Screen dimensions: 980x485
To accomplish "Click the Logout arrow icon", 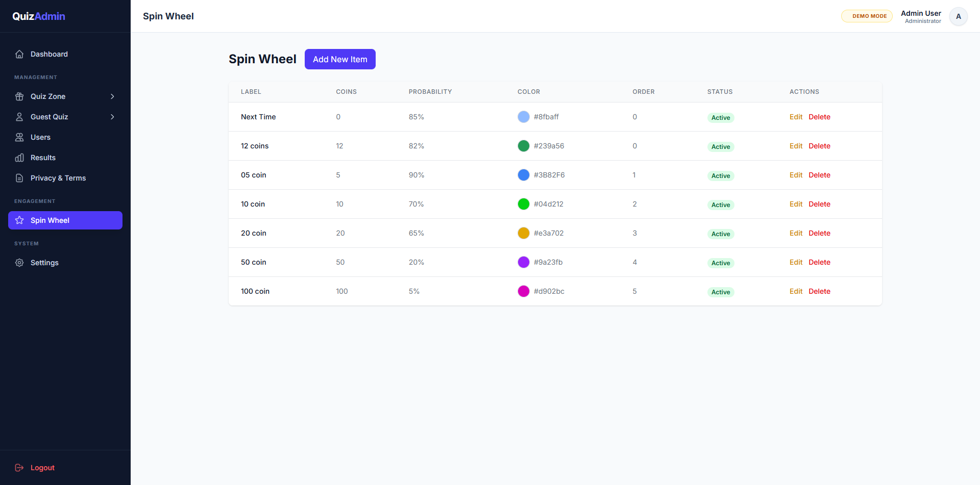I will pyautogui.click(x=19, y=468).
